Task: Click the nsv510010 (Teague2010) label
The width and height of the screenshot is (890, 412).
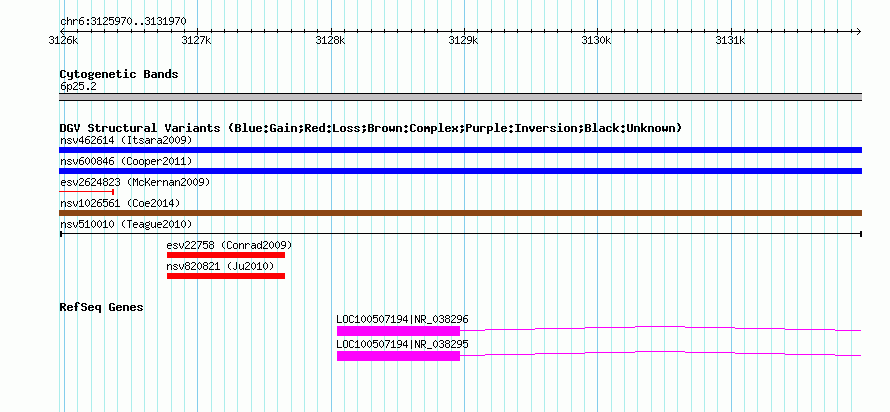Action: pos(126,224)
